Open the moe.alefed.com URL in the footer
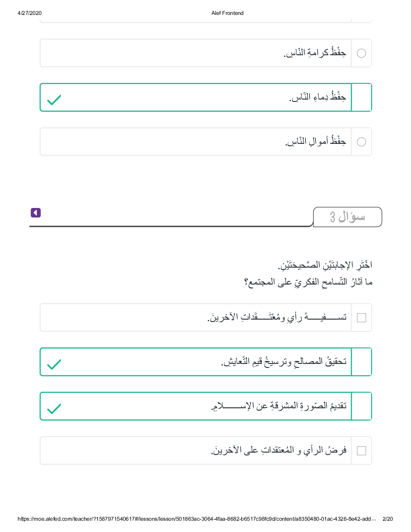Viewport: 411px width, 532px height. pyautogui.click(x=197, y=519)
